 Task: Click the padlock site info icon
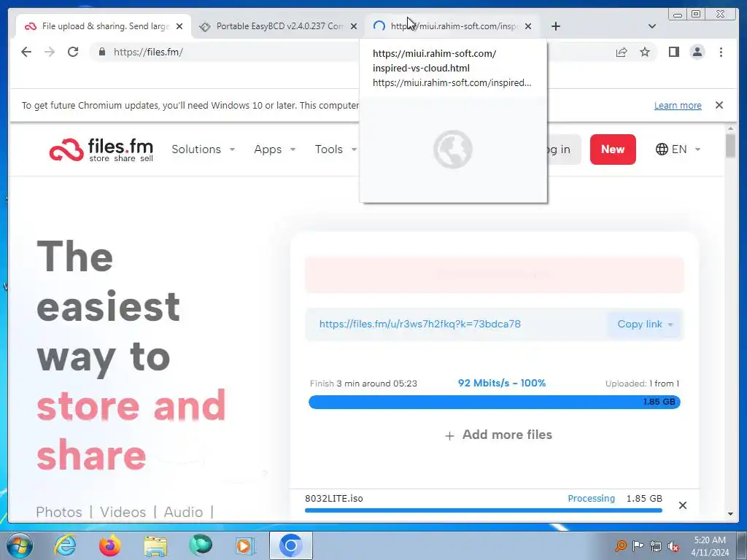tap(101, 52)
